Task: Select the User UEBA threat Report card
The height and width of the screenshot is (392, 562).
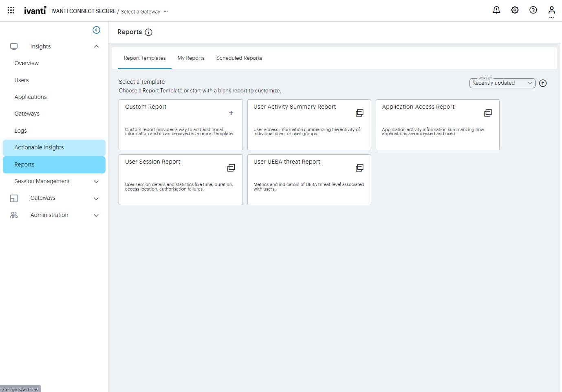Action: (x=309, y=180)
